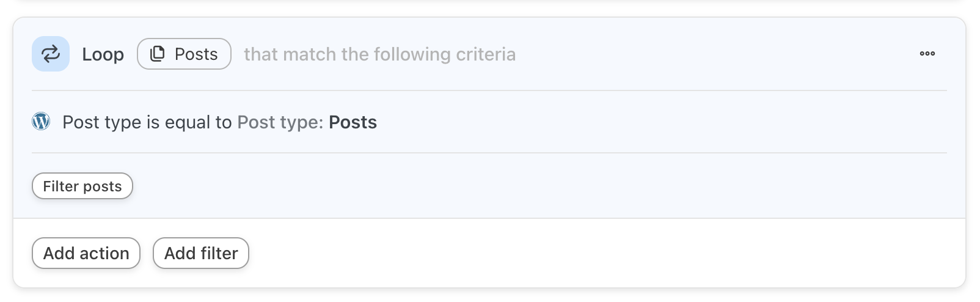Click the blank header area before the ellipsis
Screen dimensions: 980x302
(715, 54)
